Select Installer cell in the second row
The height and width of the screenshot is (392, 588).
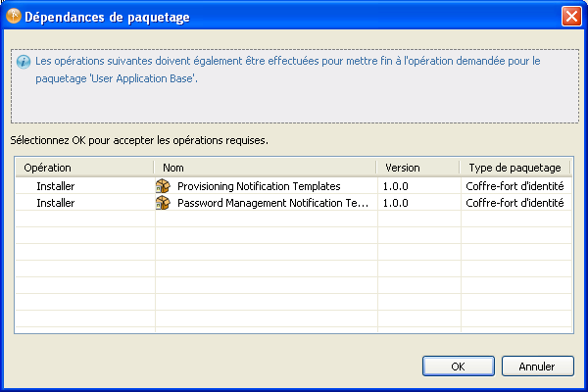pyautogui.click(x=56, y=204)
